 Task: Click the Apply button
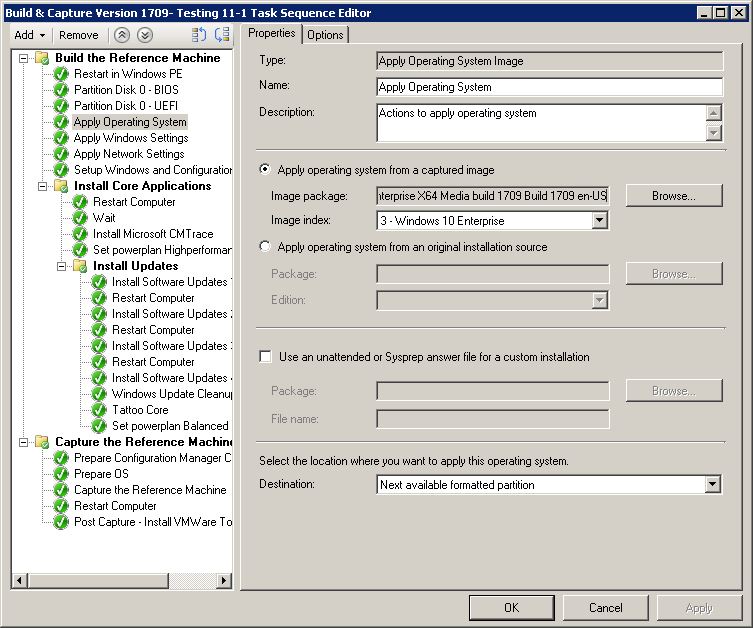pos(699,608)
